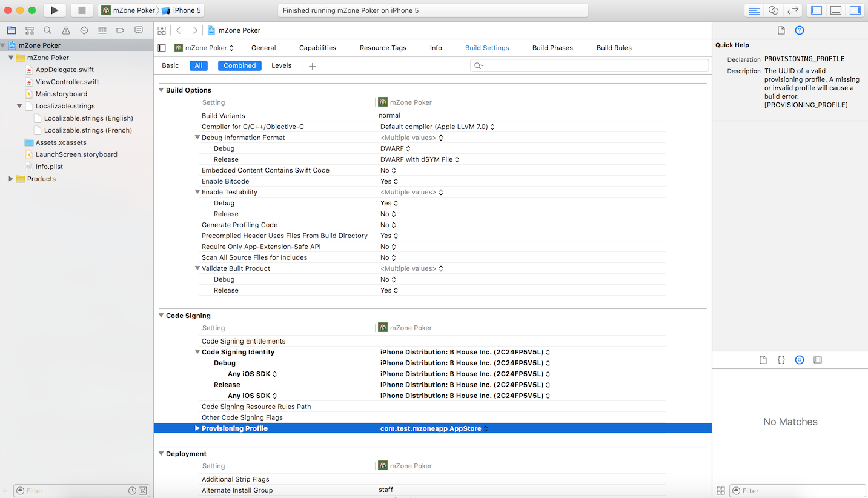Screen dimensions: 868x498
Task: Switch to the Build Phases tab
Action: pos(552,48)
